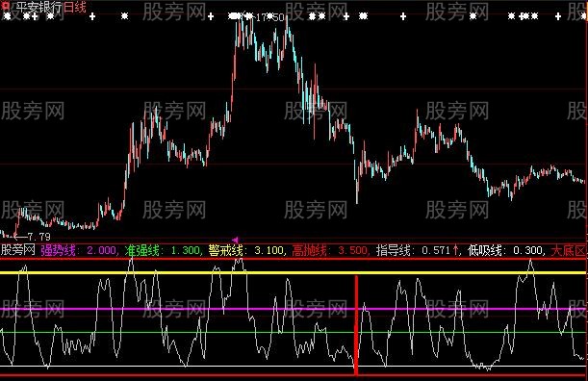The image size is (588, 381).
Task: Click the 高抛线 red indicator label
Action: click(x=310, y=250)
